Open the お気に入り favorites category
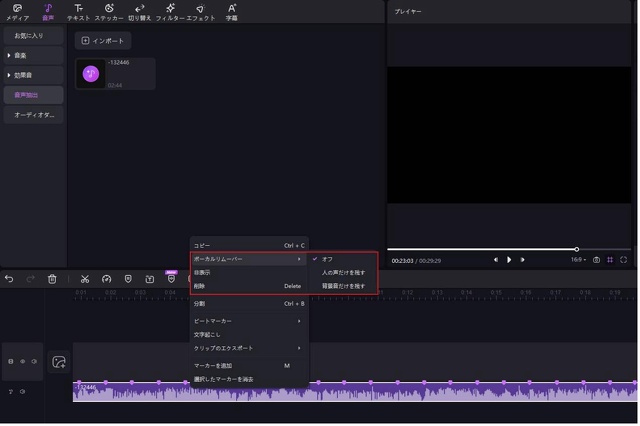The height and width of the screenshot is (426, 640). click(x=33, y=36)
